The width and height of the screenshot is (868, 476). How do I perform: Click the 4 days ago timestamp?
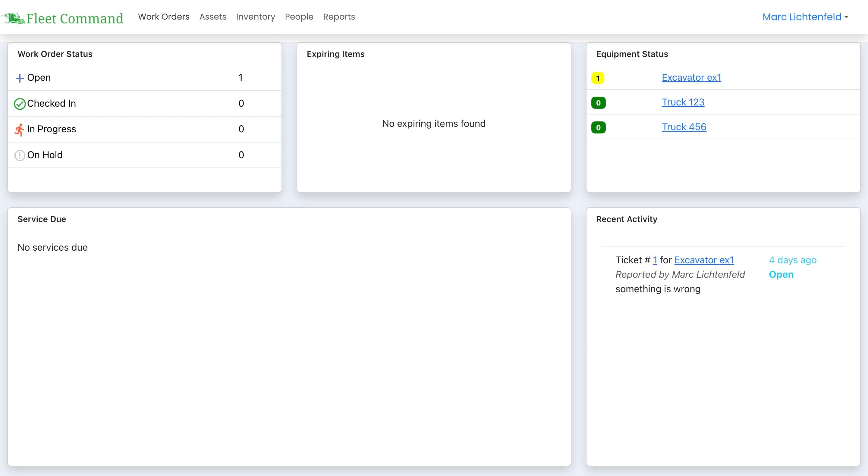click(793, 260)
